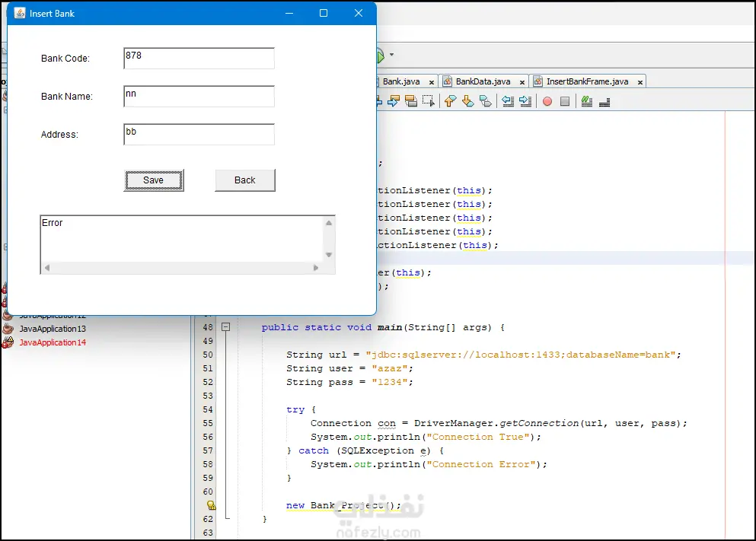
Task: Click the Error message text area
Action: (x=182, y=239)
